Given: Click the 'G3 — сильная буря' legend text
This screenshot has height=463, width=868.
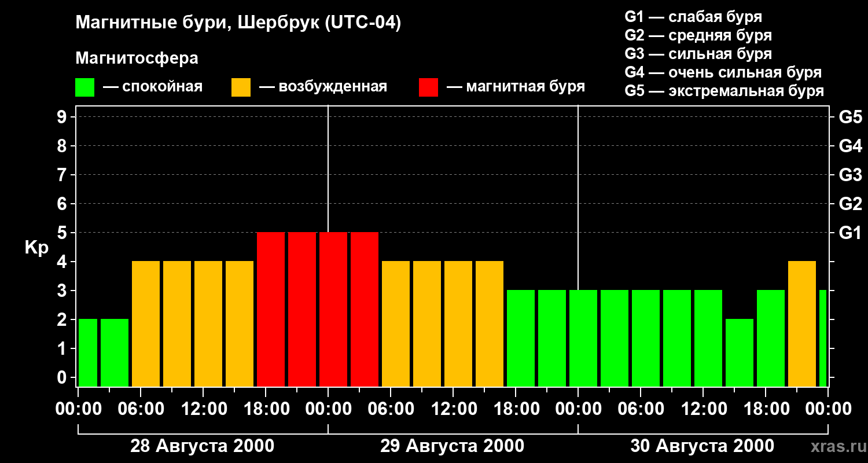Looking at the screenshot, I should [x=698, y=54].
